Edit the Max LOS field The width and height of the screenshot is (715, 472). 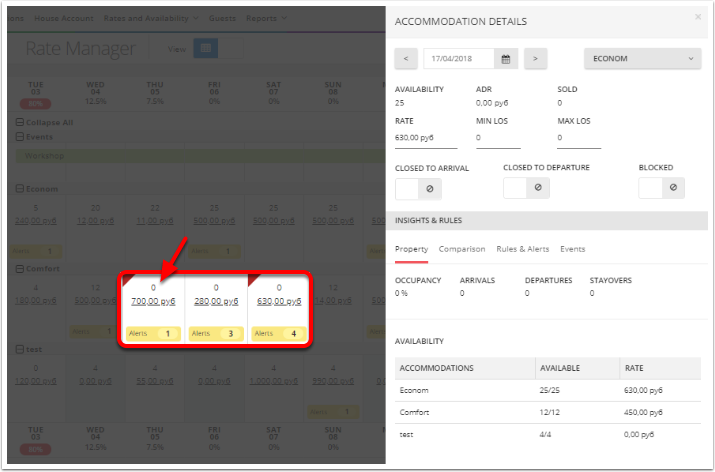(579, 138)
